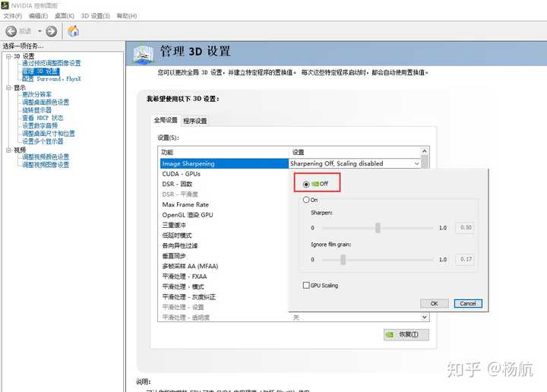The image size is (547, 392).
Task: Click the Cancel button in popup
Action: point(468,303)
